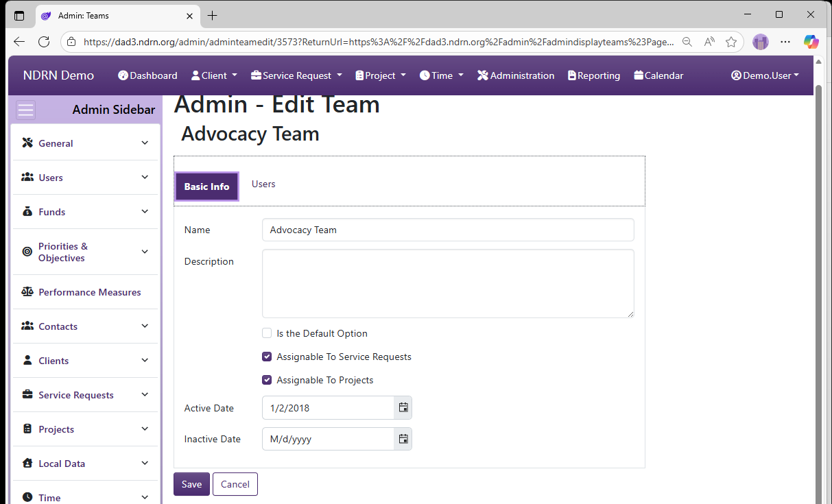Viewport: 832px width, 504px height.
Task: Uncheck Assignable To Projects checkbox
Action: [x=267, y=380]
